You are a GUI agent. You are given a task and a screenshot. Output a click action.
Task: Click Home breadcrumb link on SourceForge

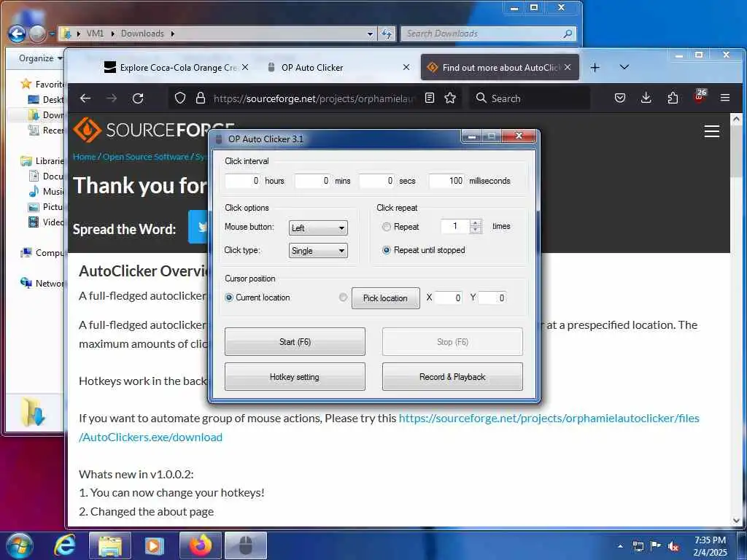pyautogui.click(x=85, y=157)
